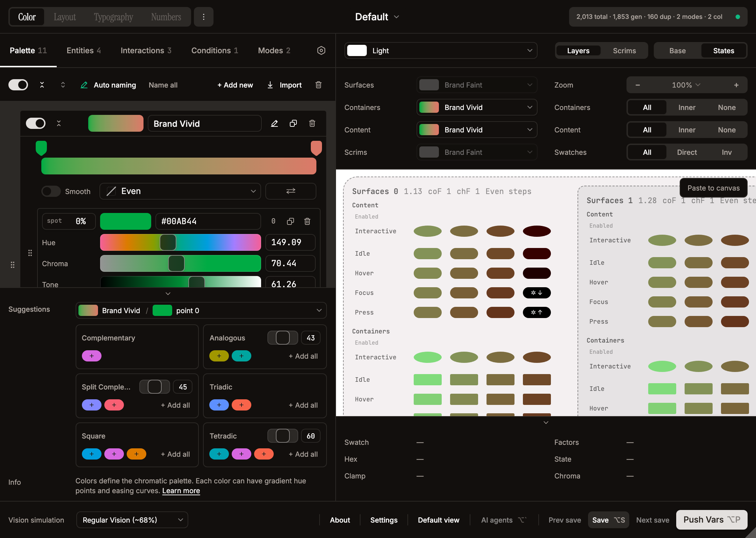Open palette settings gear icon
Image resolution: width=756 pixels, height=538 pixels.
click(x=321, y=50)
